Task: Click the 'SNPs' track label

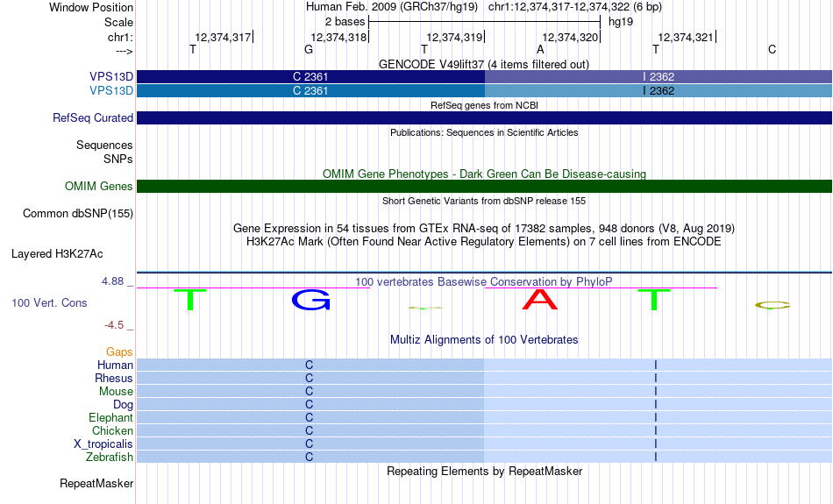Action: coord(118,159)
